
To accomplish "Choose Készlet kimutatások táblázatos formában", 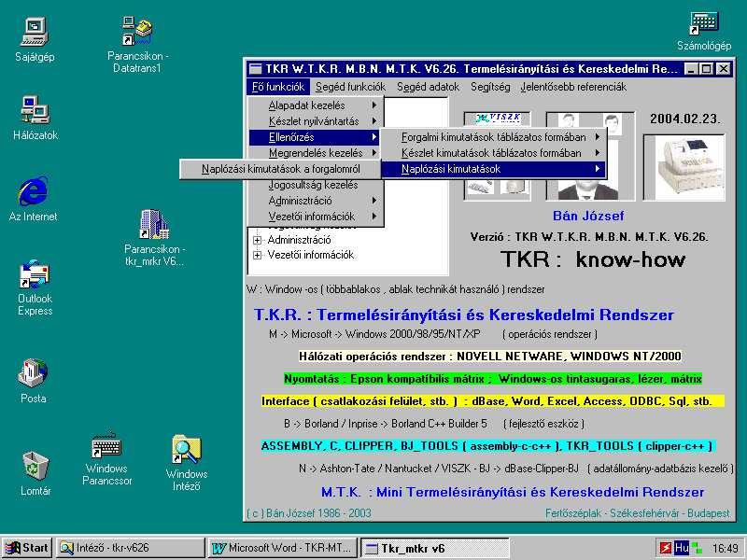I will click(494, 153).
